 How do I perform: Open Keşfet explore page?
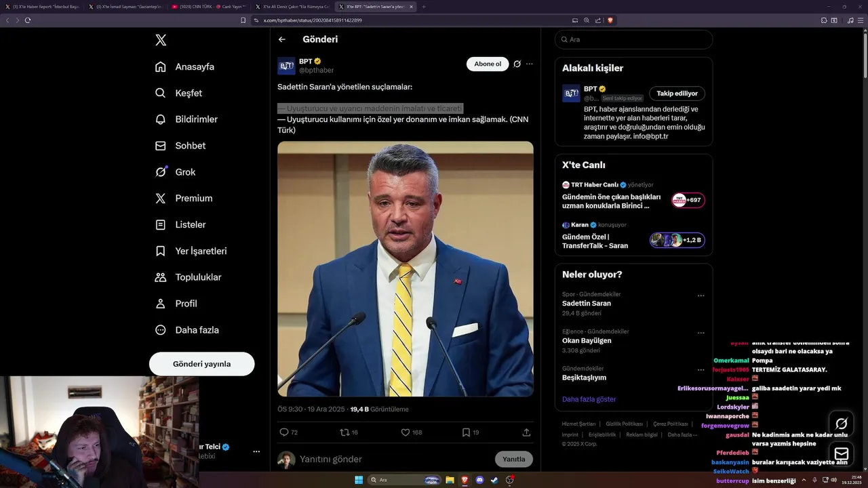[178, 93]
